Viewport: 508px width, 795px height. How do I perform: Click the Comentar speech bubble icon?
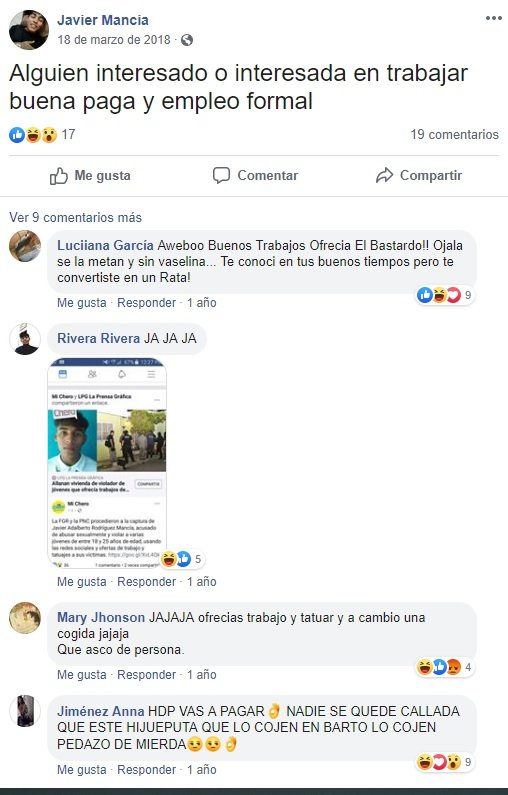pos(221,175)
